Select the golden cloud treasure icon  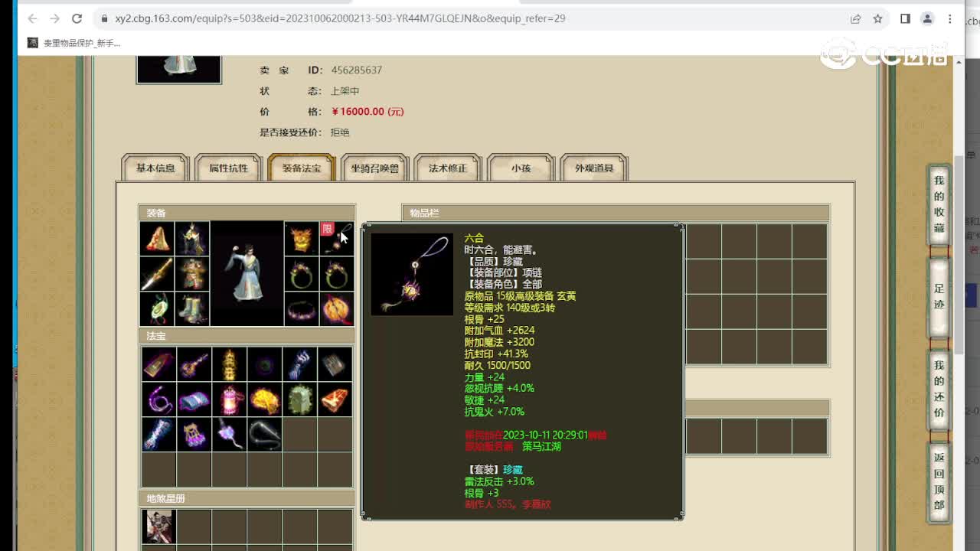(264, 399)
